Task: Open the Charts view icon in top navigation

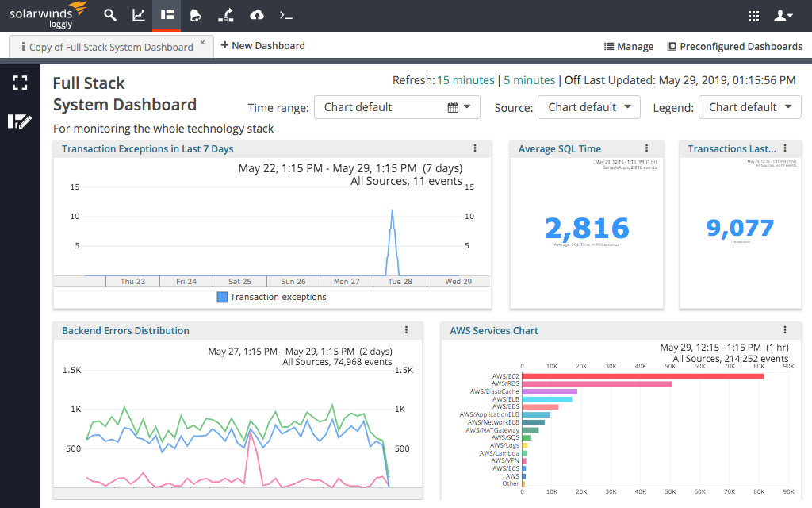Action: point(139,15)
